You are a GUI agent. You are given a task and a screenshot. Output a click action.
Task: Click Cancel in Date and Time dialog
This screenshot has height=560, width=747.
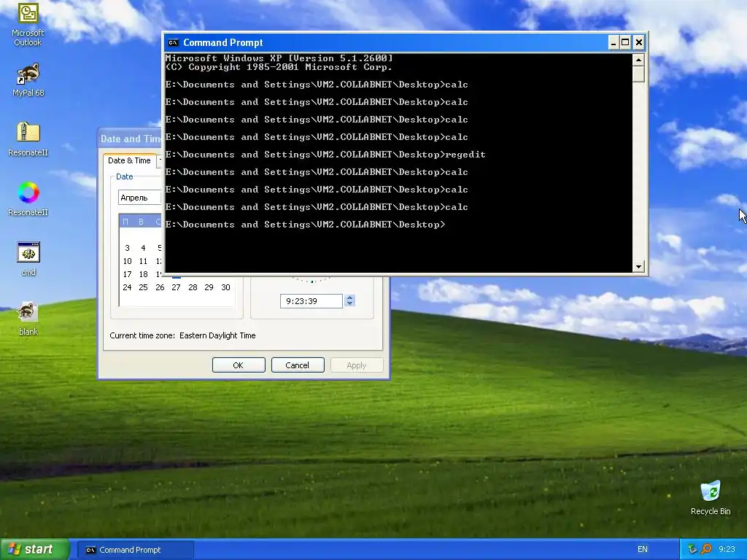(298, 365)
